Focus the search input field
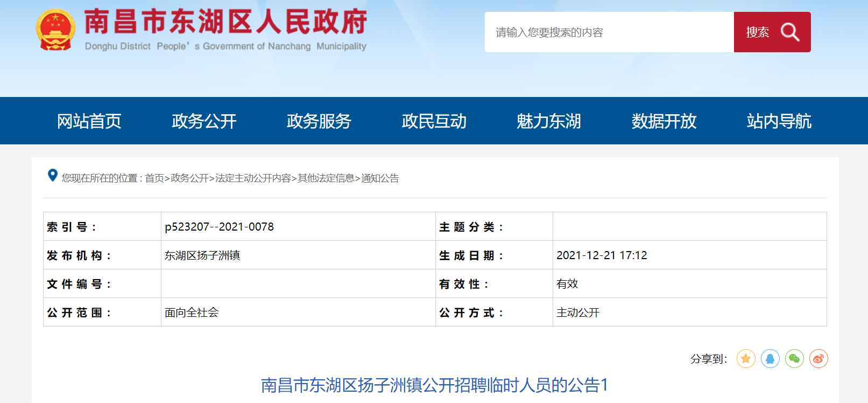This screenshot has height=403, width=868. [609, 32]
